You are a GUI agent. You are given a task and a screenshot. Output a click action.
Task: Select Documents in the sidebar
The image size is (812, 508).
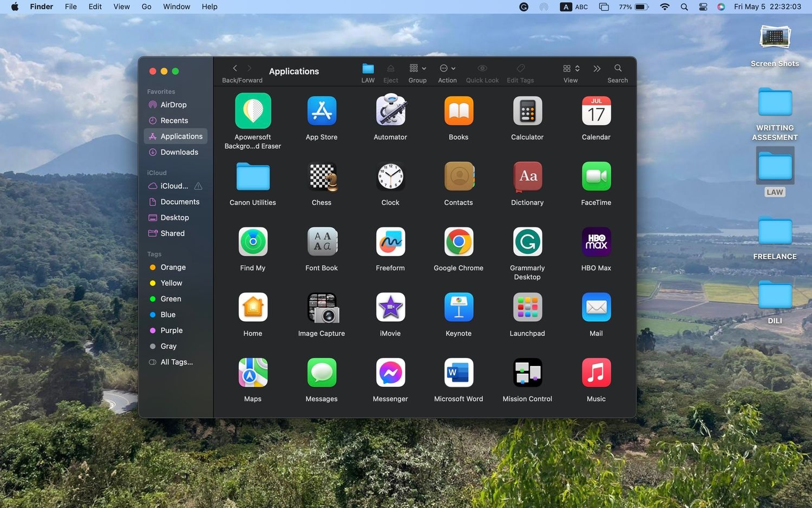pos(175,202)
